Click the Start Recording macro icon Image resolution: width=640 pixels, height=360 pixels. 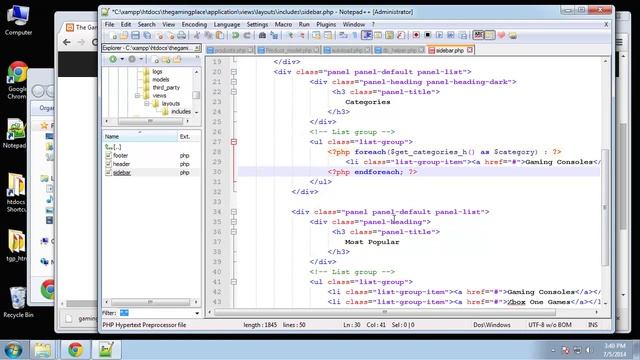[416, 36]
